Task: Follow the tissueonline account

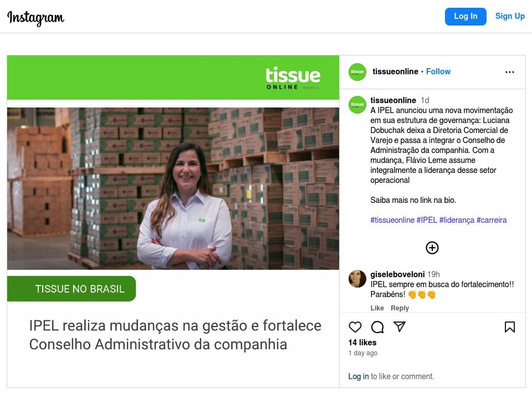Action: (438, 72)
